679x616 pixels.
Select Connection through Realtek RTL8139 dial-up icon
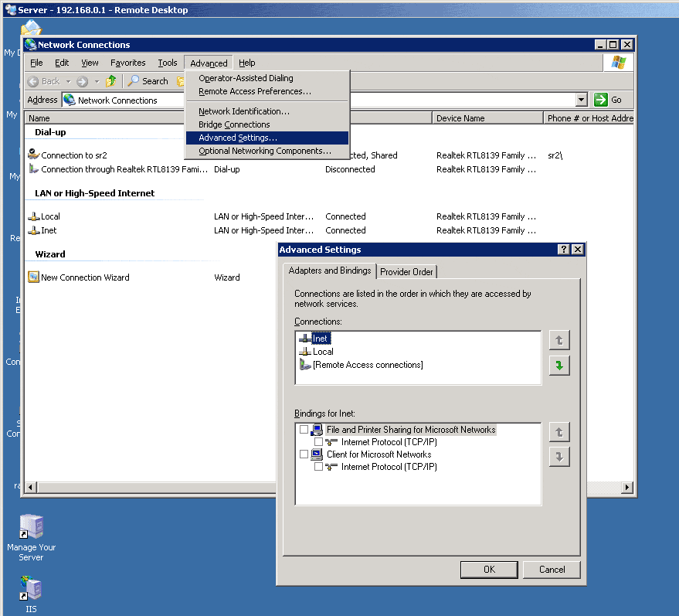pos(34,168)
